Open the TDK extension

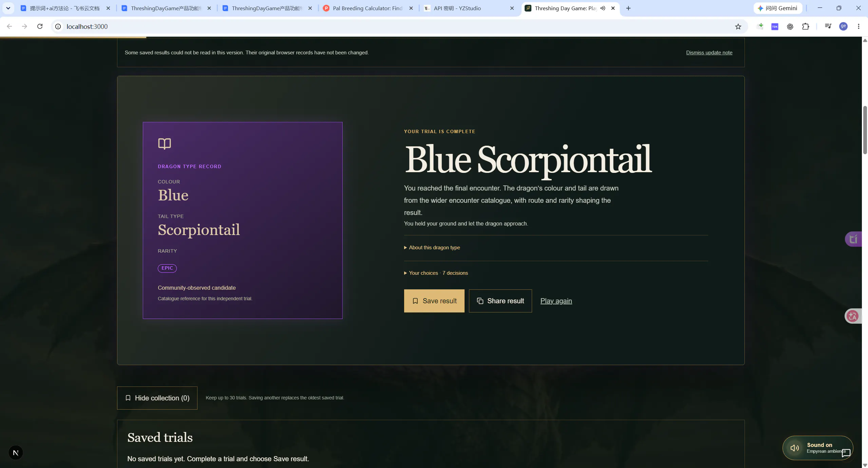click(775, 26)
